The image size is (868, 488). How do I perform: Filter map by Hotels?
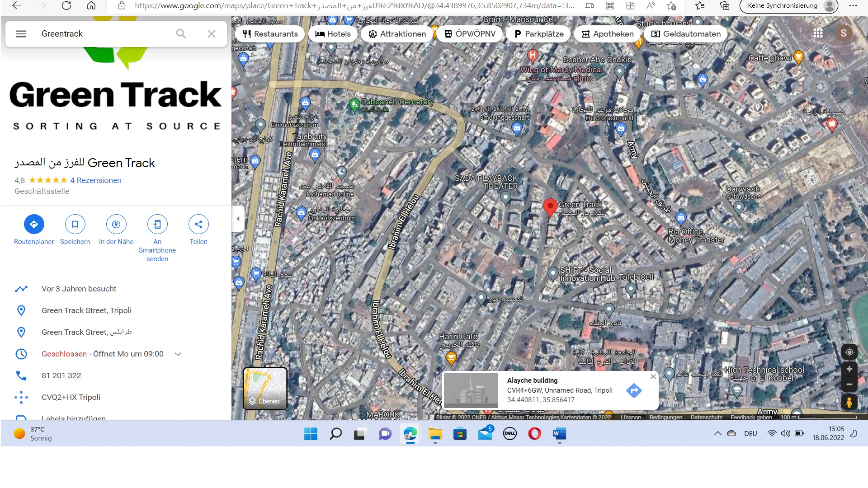point(333,34)
